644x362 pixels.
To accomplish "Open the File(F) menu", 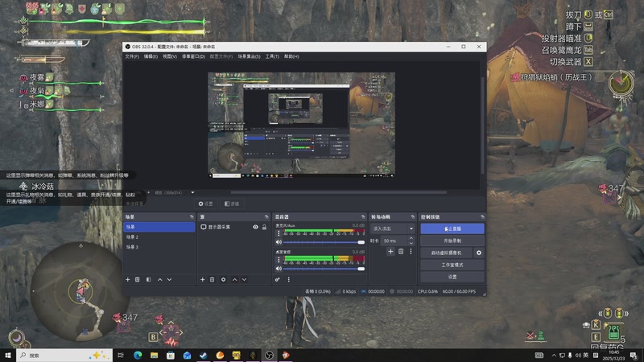I will 132,56.
